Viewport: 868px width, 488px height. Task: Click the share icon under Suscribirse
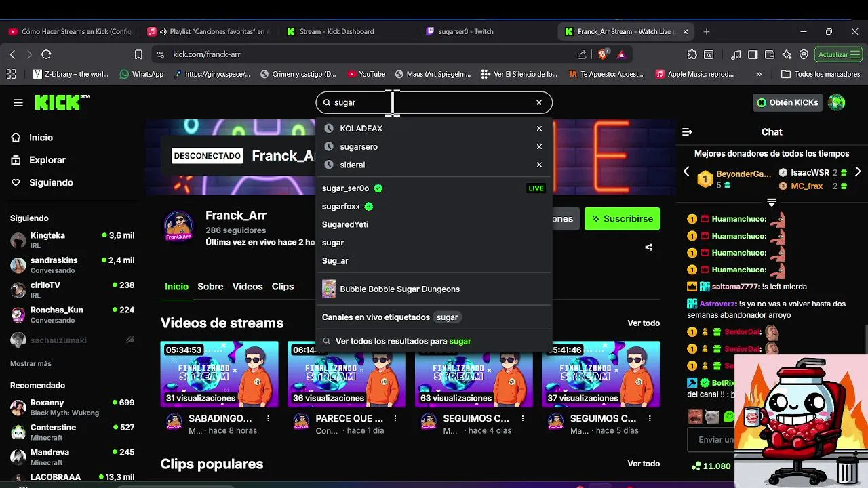[649, 247]
